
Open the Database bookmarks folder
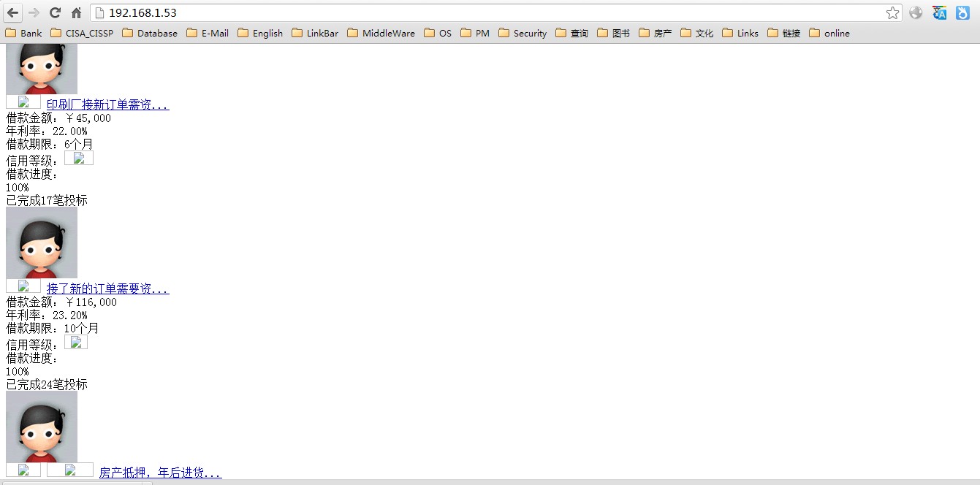pos(150,33)
